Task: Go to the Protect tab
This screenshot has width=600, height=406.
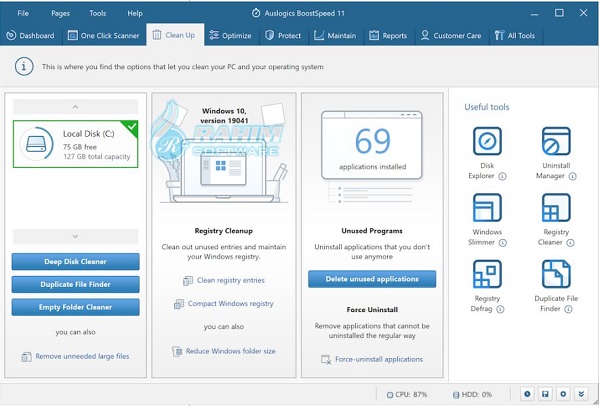Action: [x=283, y=36]
